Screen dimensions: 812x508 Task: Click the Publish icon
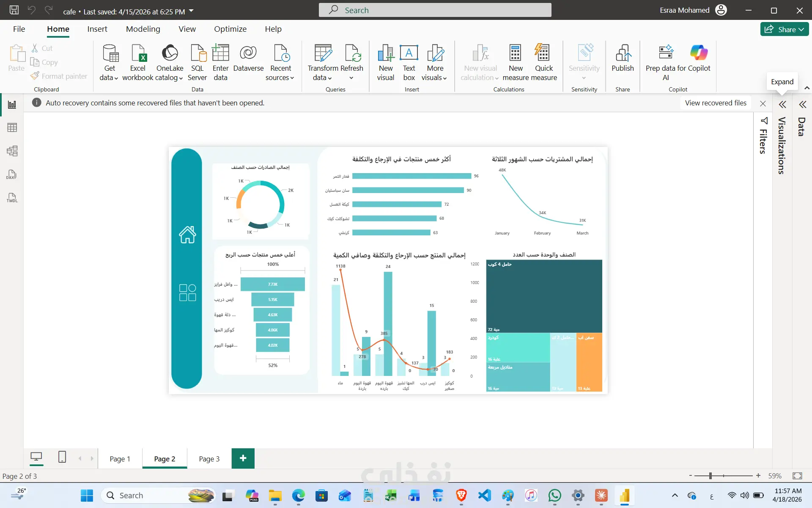pos(623,54)
